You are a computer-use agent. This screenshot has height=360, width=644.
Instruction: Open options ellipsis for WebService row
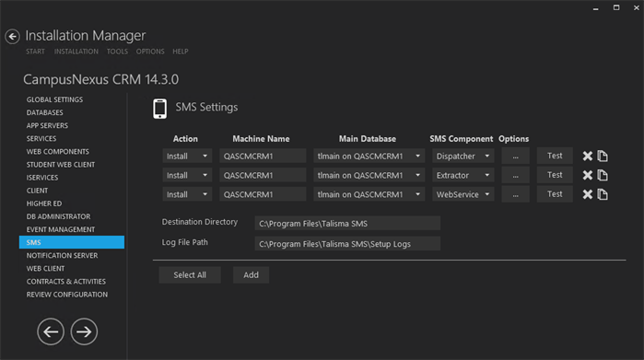tap(515, 194)
